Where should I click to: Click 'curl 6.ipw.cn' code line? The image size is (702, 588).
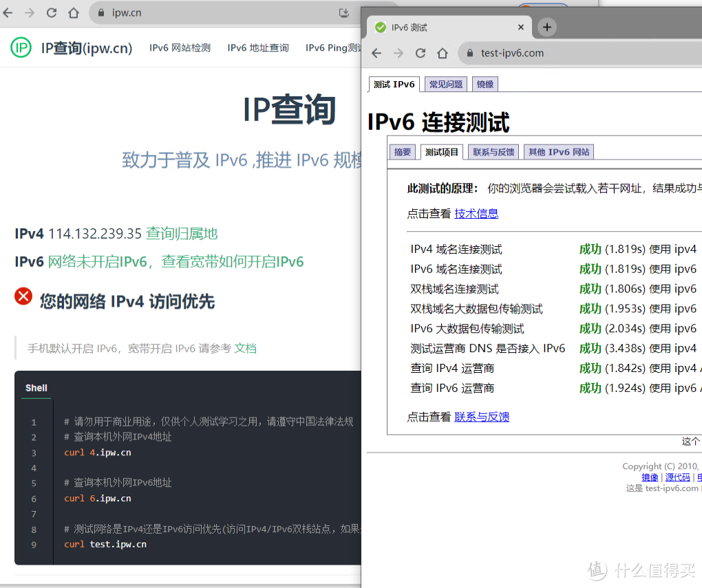pyautogui.click(x=98, y=499)
